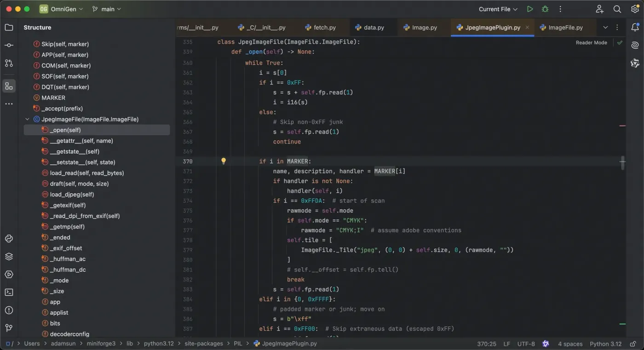Open the third right-sidebar plugin icon
This screenshot has width=644, height=350.
(635, 63)
